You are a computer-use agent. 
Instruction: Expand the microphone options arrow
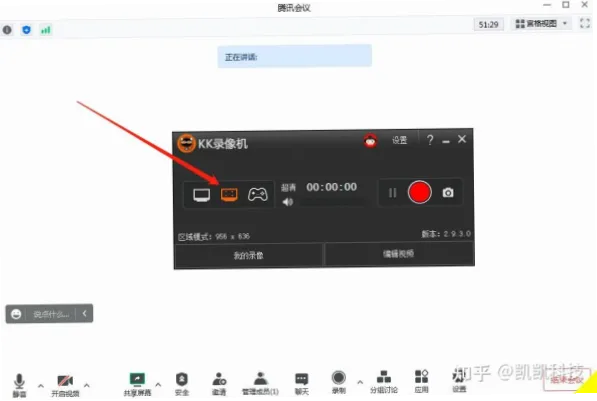tap(41, 386)
